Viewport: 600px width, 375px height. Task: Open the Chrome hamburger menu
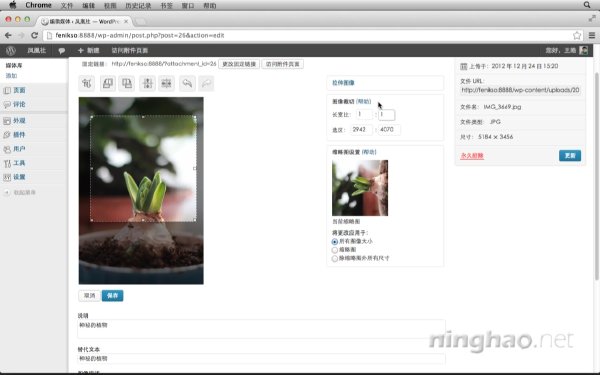click(x=592, y=36)
